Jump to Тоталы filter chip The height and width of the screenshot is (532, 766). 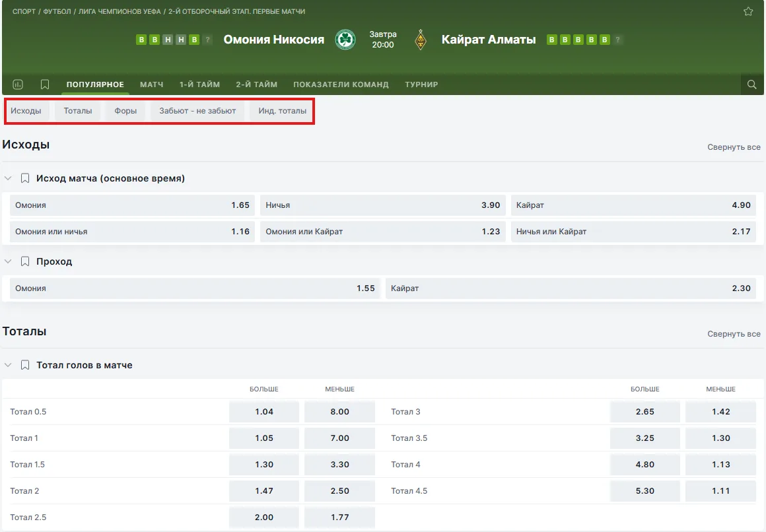point(78,111)
